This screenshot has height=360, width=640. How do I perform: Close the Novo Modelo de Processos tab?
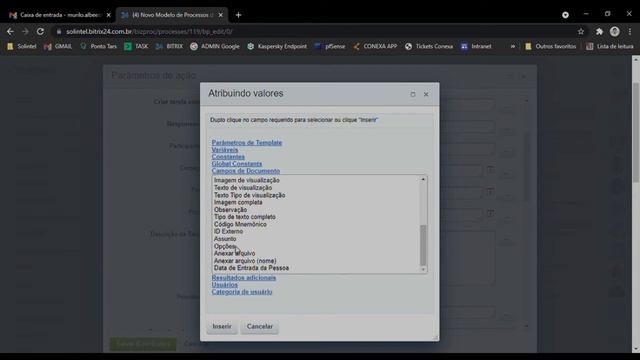pyautogui.click(x=221, y=15)
